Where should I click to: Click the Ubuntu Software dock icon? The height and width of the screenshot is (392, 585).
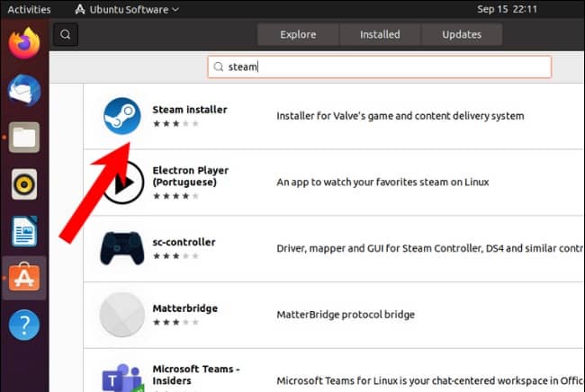click(x=24, y=278)
